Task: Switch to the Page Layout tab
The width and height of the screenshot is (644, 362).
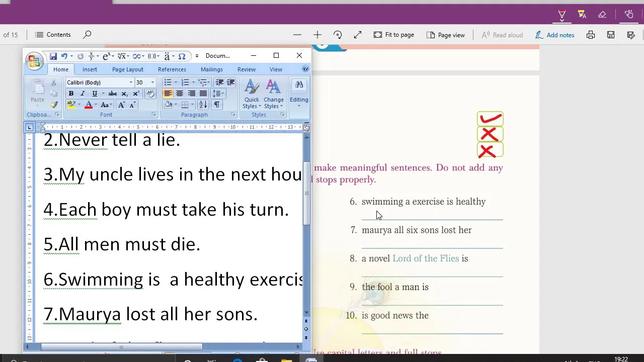Action: [x=127, y=69]
